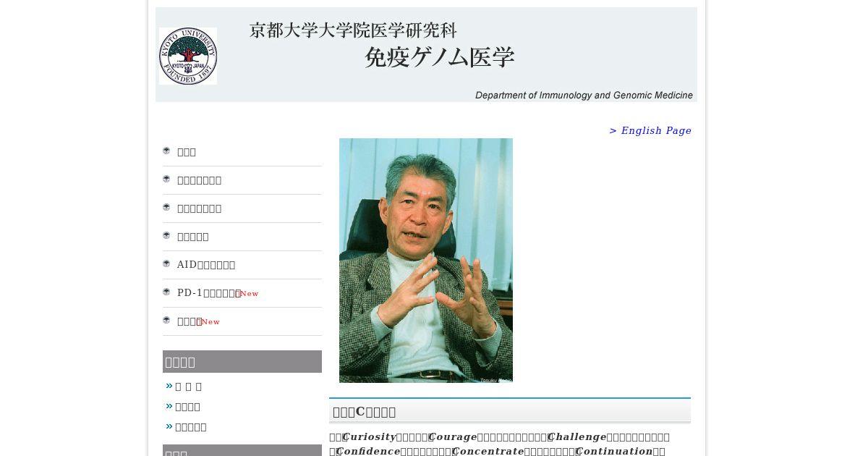
Task: Click the word Courage in the paragraph
Action: (x=453, y=437)
